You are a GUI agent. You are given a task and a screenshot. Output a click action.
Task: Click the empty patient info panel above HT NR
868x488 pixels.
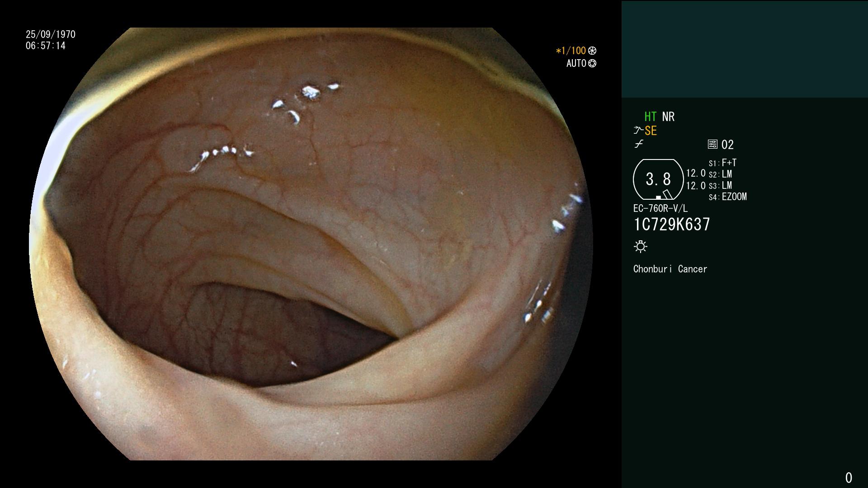745,49
